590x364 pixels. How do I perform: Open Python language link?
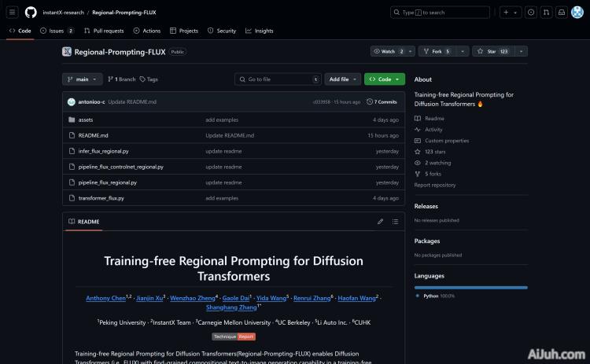435,296
